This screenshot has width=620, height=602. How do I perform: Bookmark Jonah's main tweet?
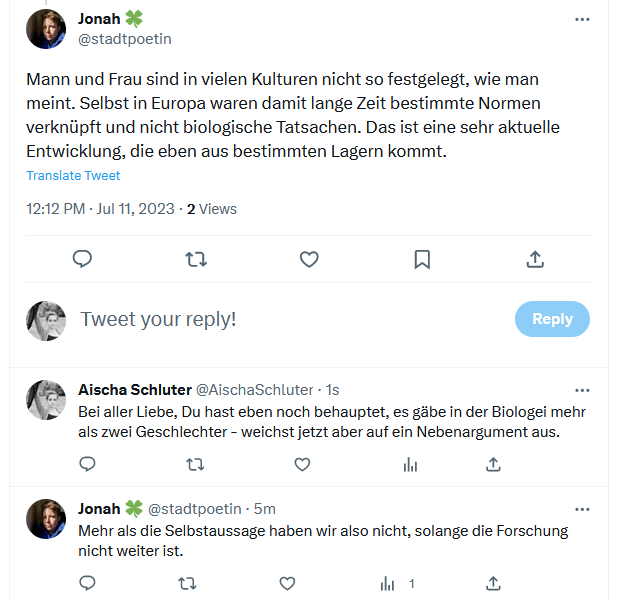[422, 259]
